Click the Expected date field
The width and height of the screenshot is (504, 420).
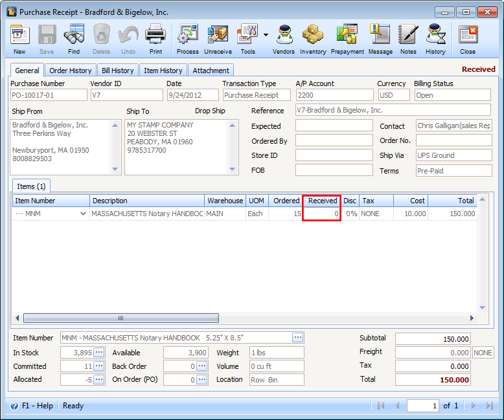334,126
